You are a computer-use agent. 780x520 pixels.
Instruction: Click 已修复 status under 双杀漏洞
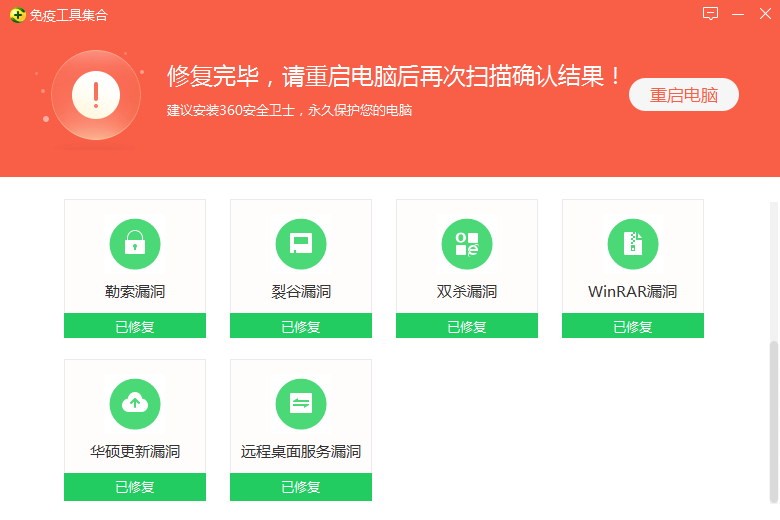(467, 326)
